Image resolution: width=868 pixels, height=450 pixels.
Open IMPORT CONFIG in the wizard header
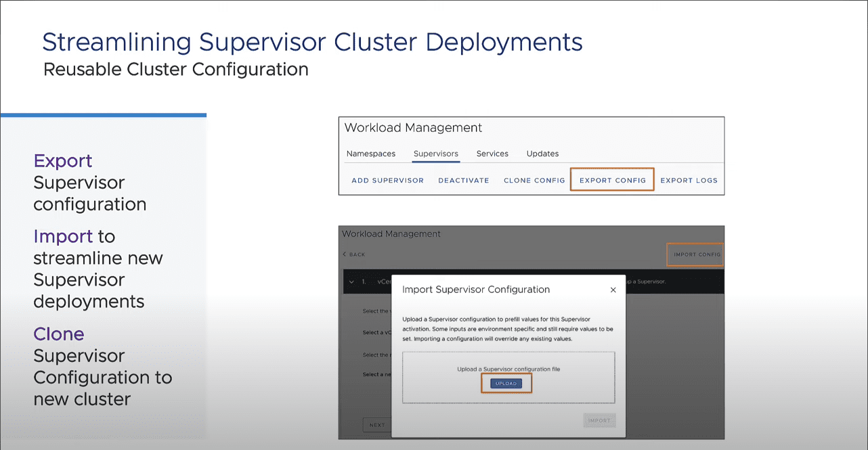[x=697, y=254]
